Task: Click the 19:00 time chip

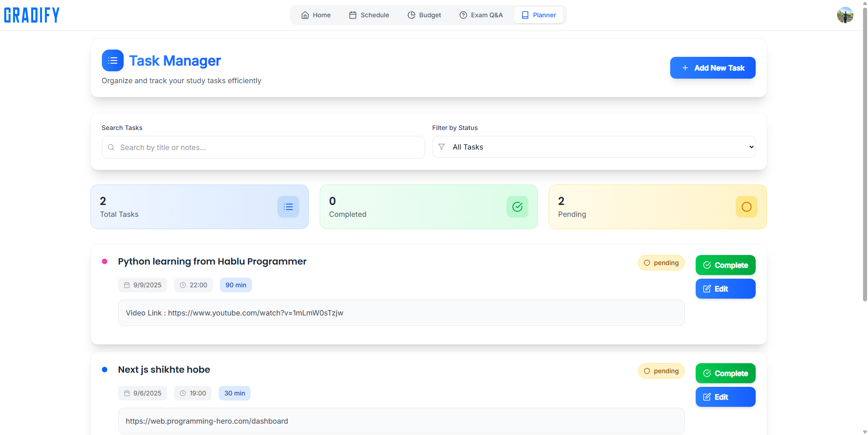Action: coord(193,393)
